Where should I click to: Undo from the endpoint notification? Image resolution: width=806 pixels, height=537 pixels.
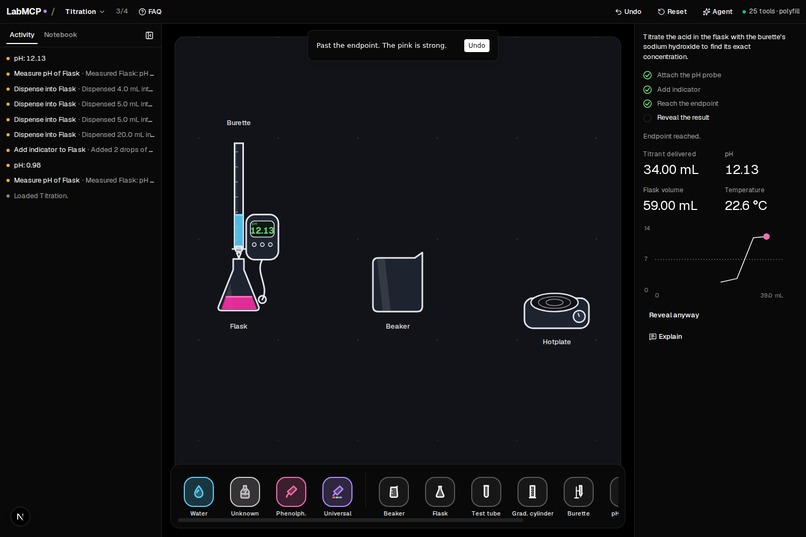[477, 45]
